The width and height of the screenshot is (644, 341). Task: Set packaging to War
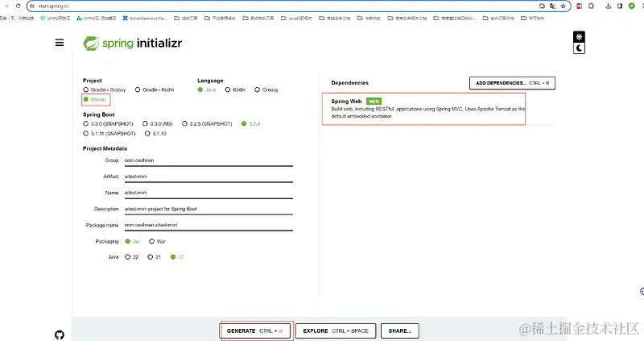pos(157,242)
